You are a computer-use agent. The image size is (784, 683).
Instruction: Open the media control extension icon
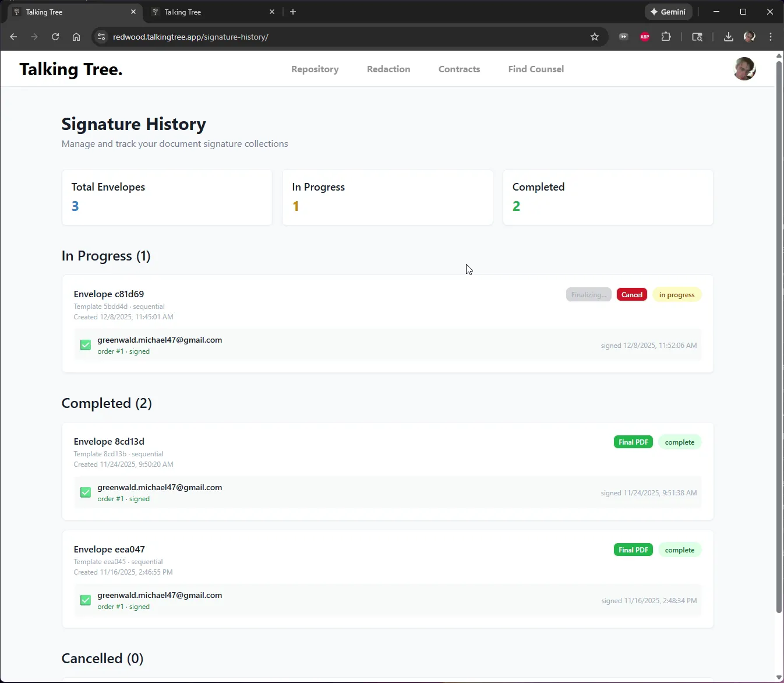point(624,37)
